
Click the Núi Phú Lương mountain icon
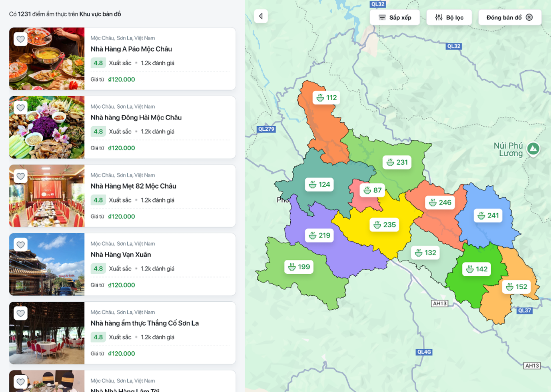pyautogui.click(x=533, y=149)
